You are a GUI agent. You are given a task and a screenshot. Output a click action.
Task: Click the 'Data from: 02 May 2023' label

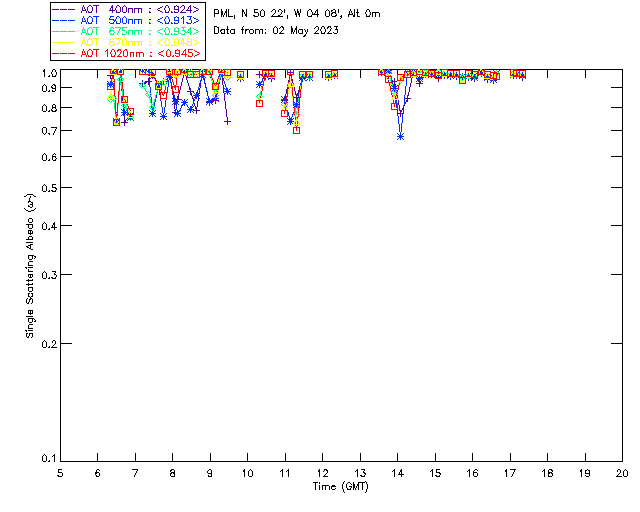click(276, 31)
